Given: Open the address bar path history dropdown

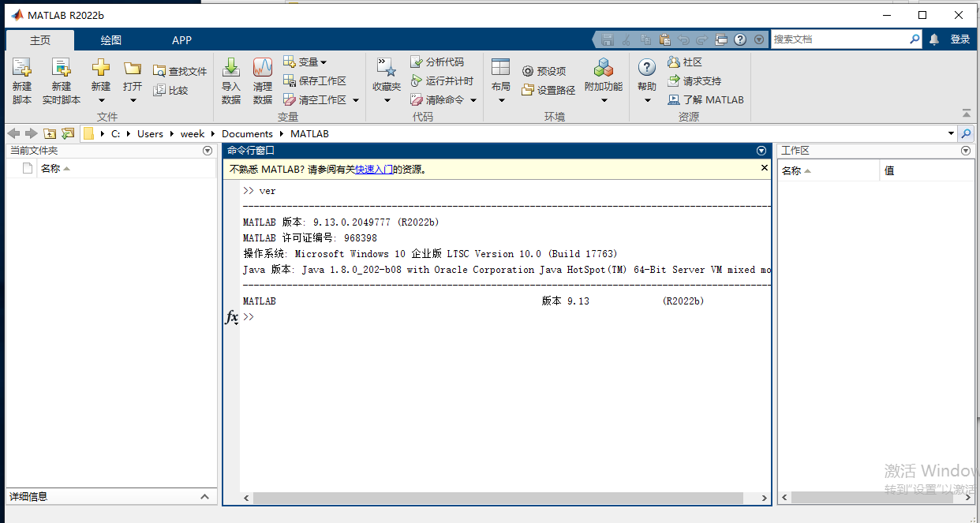Looking at the screenshot, I should [x=951, y=134].
